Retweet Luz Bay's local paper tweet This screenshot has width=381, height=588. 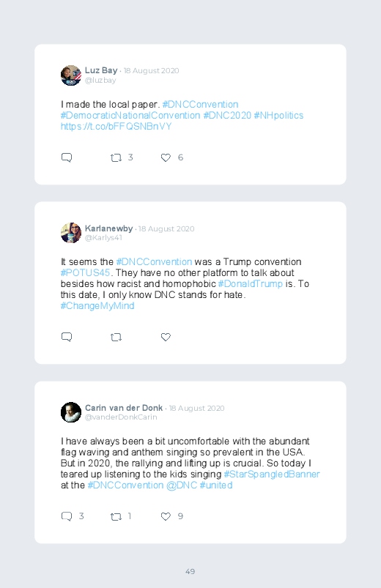coord(116,158)
